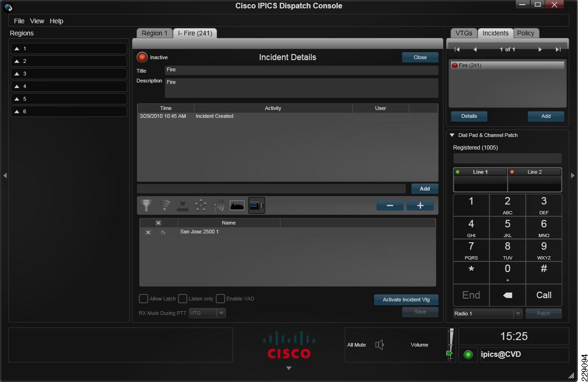This screenshot has height=382, width=588.
Task: Go to last incident page arrow
Action: (x=558, y=49)
